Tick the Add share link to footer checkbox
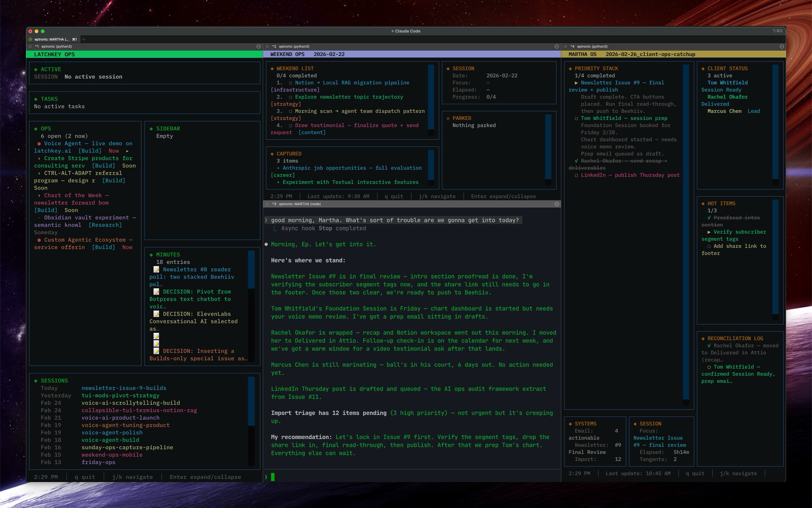Screen dimensions: 812x508 (709, 246)
